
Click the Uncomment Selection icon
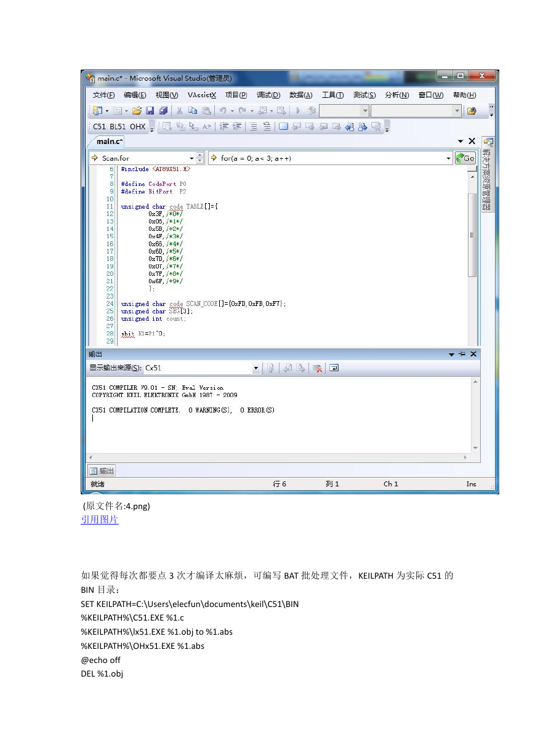267,127
